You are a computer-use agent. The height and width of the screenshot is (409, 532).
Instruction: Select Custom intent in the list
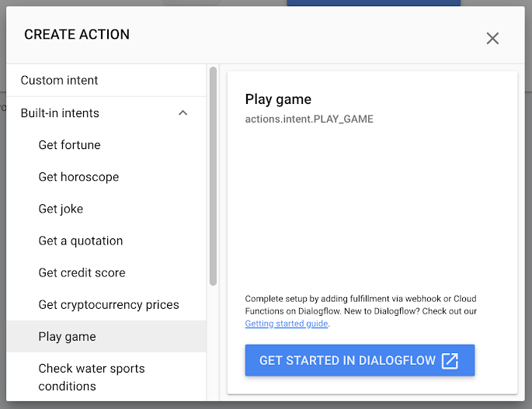pos(60,80)
